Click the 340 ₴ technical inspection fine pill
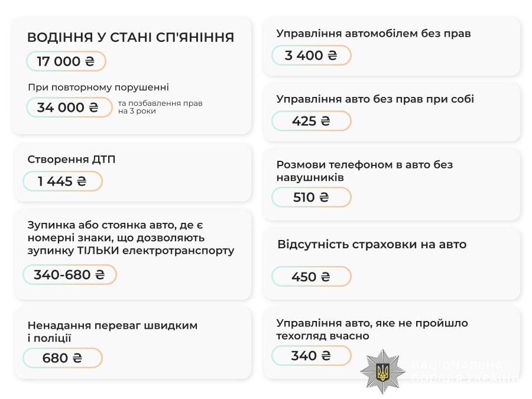 (312, 356)
